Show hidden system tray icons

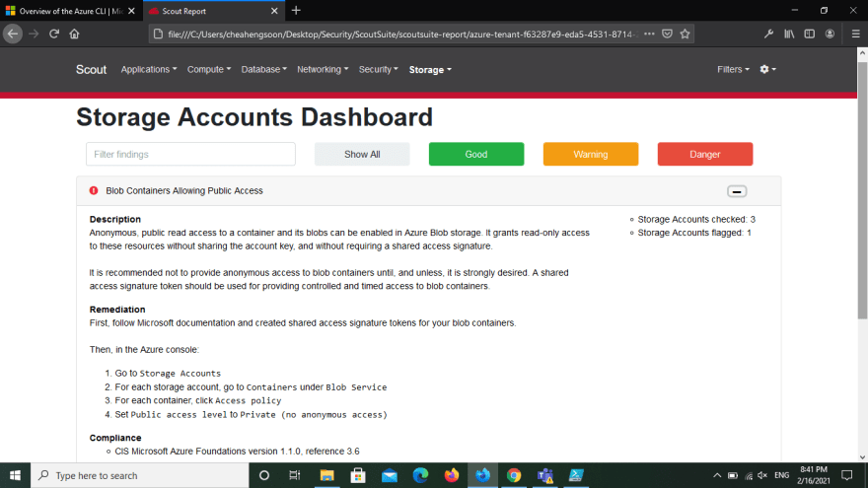click(717, 475)
